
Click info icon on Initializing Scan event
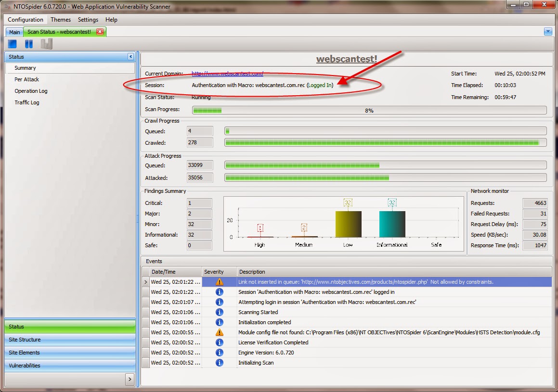coord(220,363)
